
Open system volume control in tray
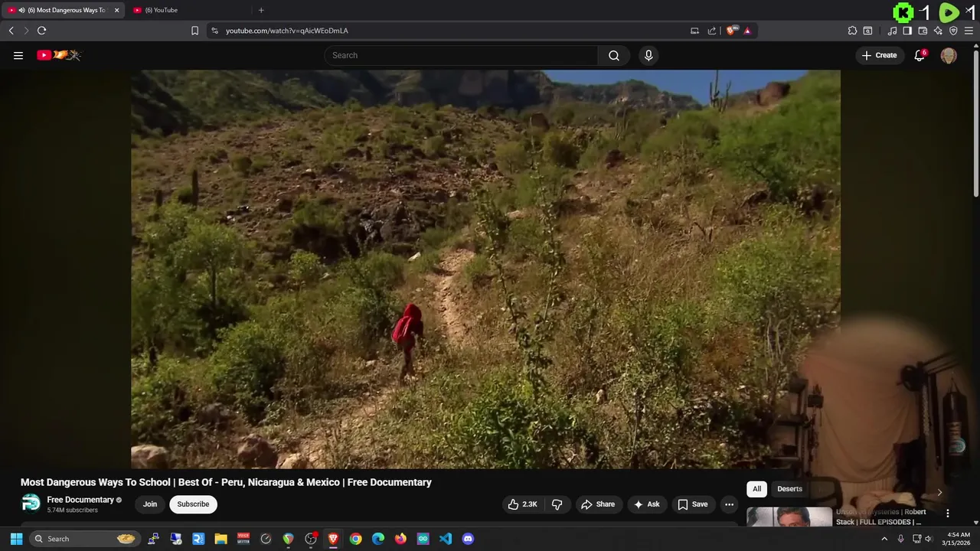[x=929, y=539]
